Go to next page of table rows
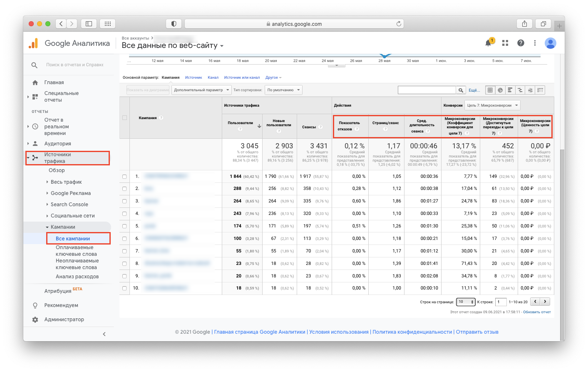The image size is (588, 372). click(x=545, y=302)
